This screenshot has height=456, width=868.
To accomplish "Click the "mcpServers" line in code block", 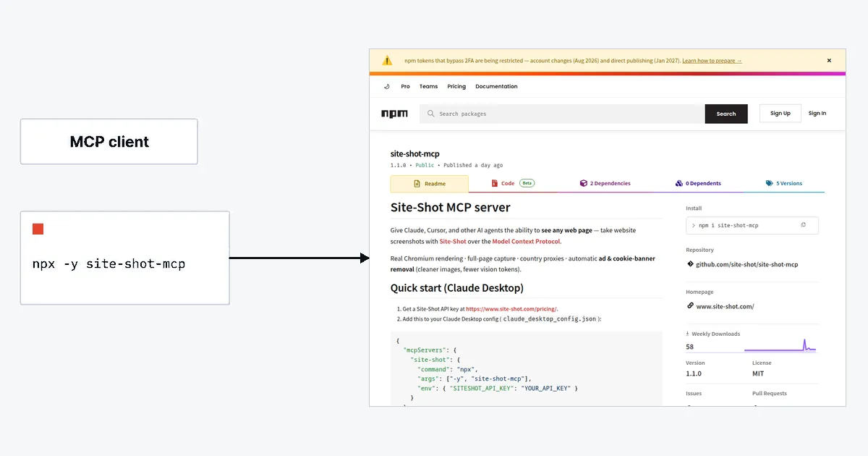I will [430, 350].
